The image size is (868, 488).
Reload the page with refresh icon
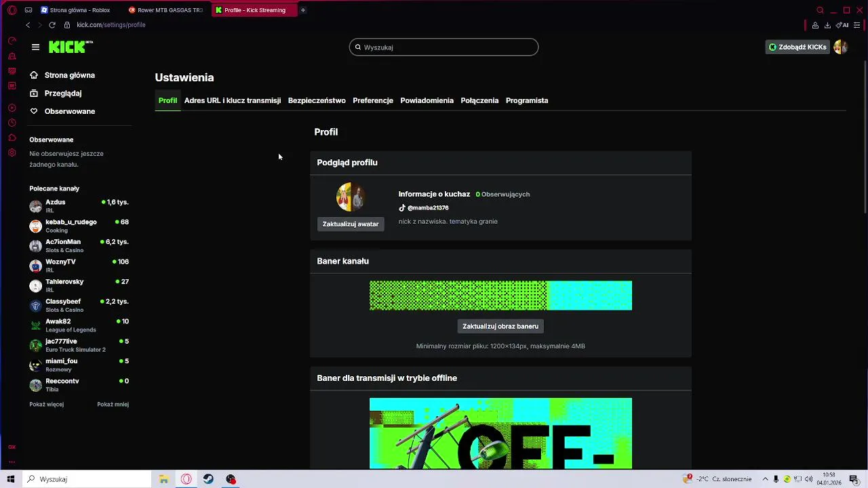pos(52,25)
